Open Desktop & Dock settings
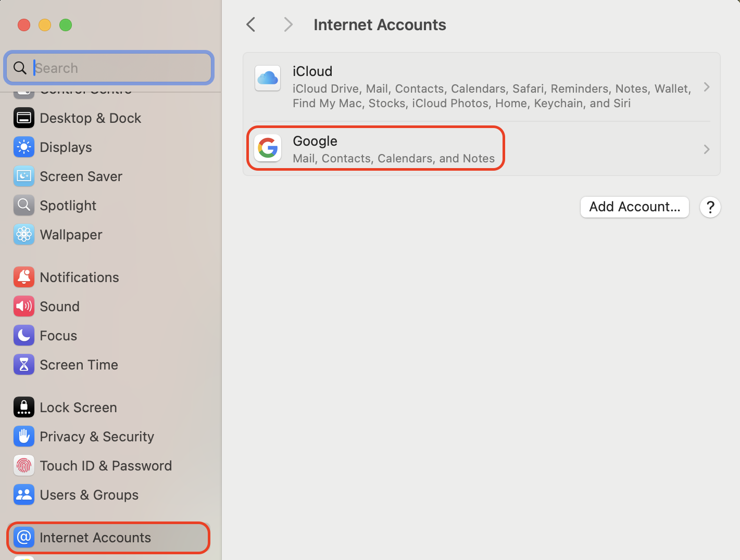 (x=91, y=118)
